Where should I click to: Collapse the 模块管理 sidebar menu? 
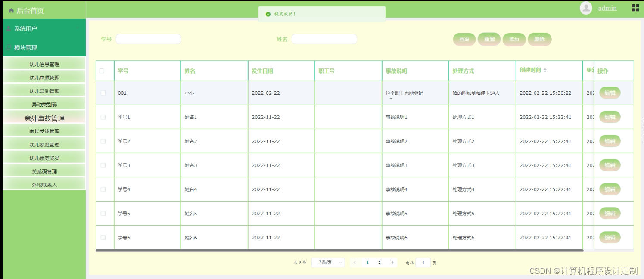click(44, 47)
